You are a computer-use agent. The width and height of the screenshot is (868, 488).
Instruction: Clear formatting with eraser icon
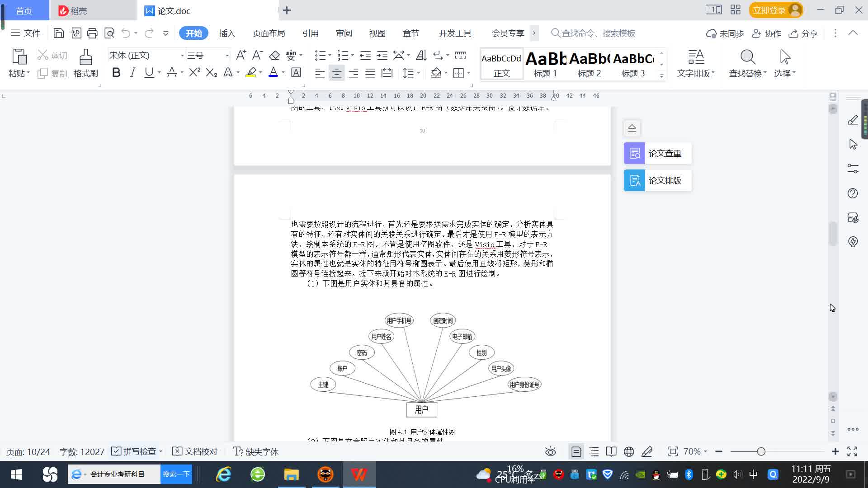point(274,55)
